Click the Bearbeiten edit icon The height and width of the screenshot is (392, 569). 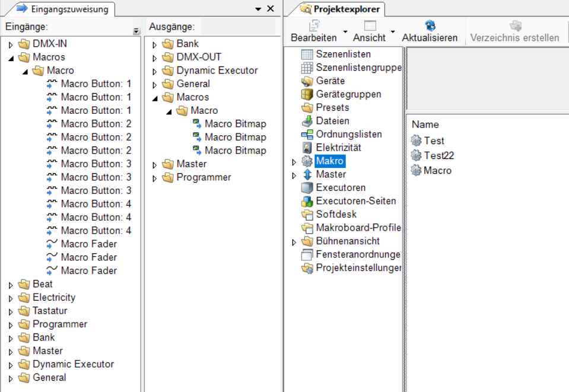(x=314, y=26)
